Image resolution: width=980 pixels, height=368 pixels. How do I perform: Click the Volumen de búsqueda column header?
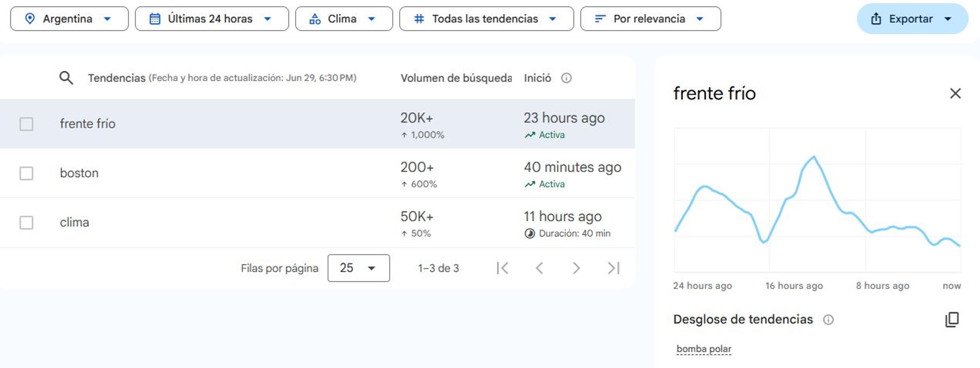point(456,78)
